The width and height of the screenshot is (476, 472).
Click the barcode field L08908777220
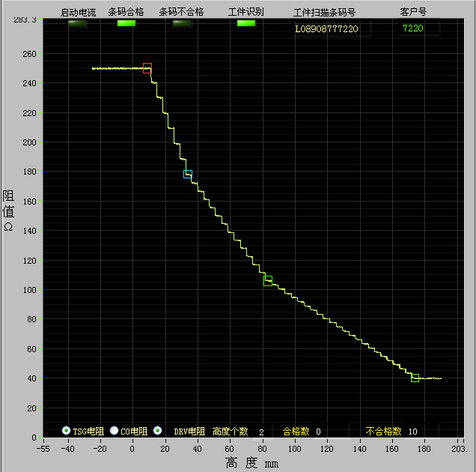[331, 28]
